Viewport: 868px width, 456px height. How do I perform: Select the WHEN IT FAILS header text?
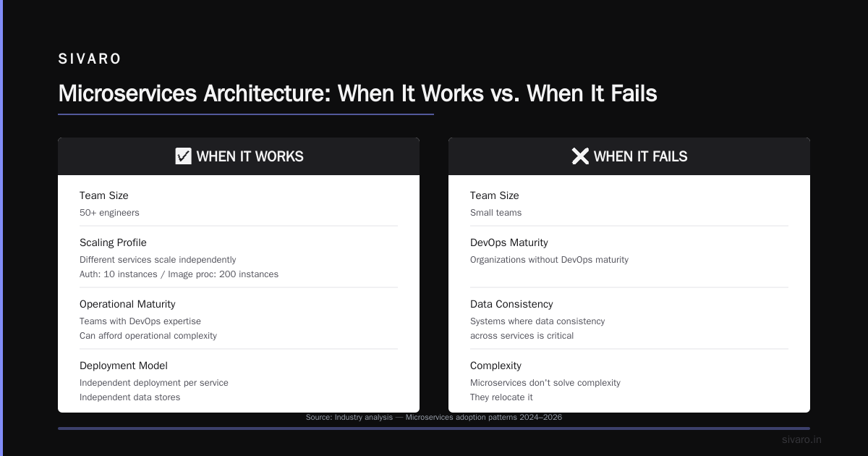[641, 156]
